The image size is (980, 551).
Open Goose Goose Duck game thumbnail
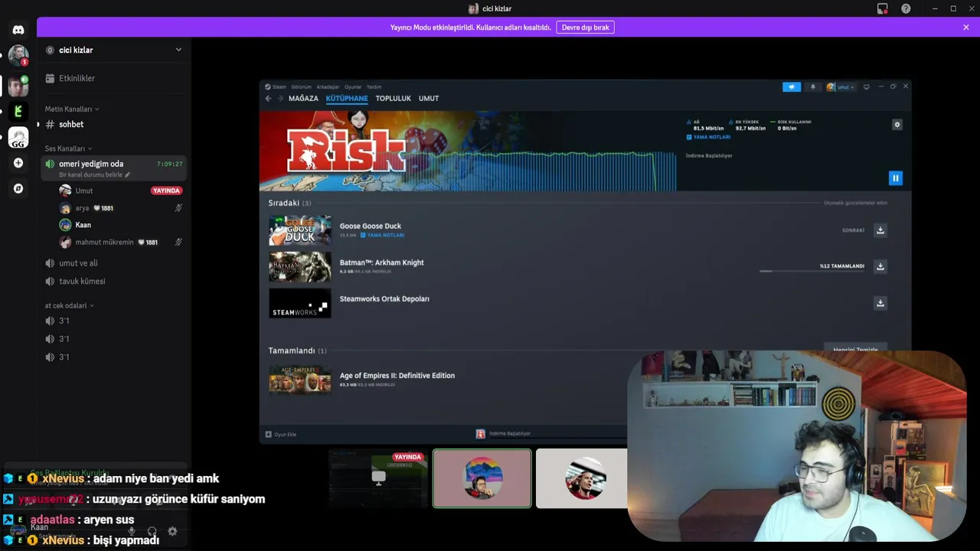tap(300, 230)
